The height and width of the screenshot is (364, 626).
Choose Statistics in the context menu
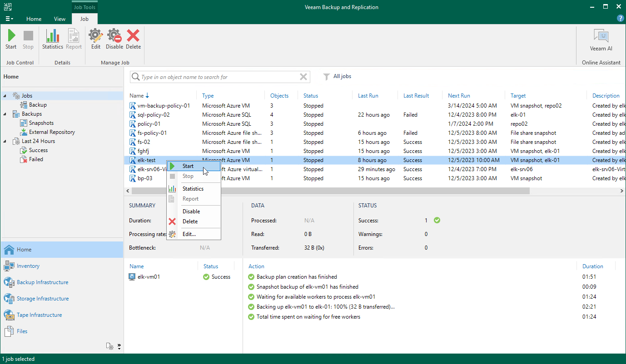(x=194, y=189)
